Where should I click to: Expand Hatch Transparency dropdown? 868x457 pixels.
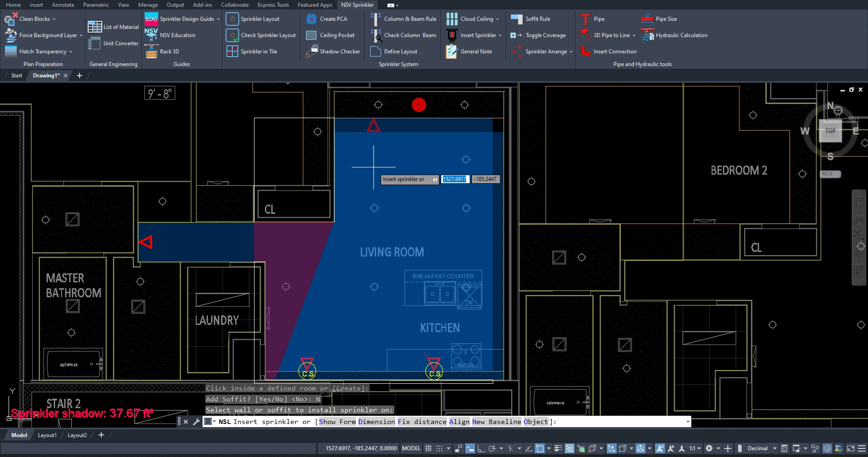click(71, 52)
